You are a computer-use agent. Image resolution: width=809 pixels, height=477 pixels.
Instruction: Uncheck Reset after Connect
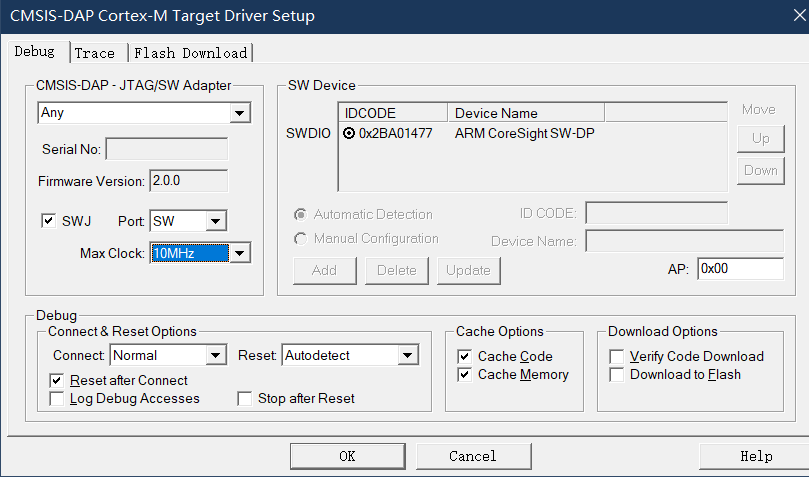(x=57, y=380)
